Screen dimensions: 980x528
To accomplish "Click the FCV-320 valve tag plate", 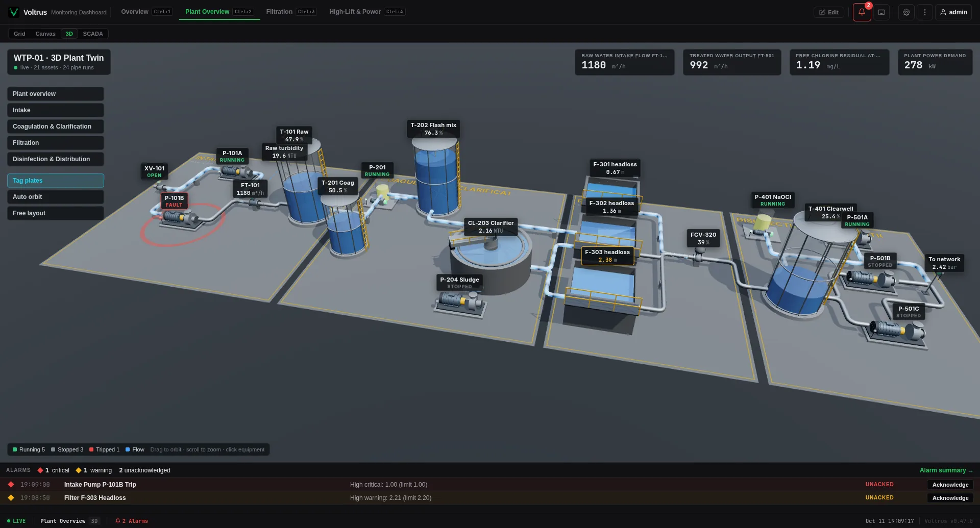I will coord(703,238).
